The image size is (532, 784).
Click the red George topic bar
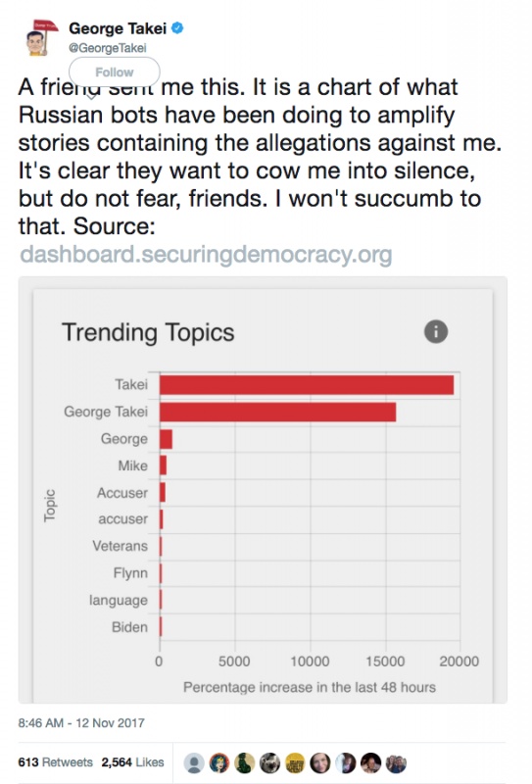click(166, 439)
